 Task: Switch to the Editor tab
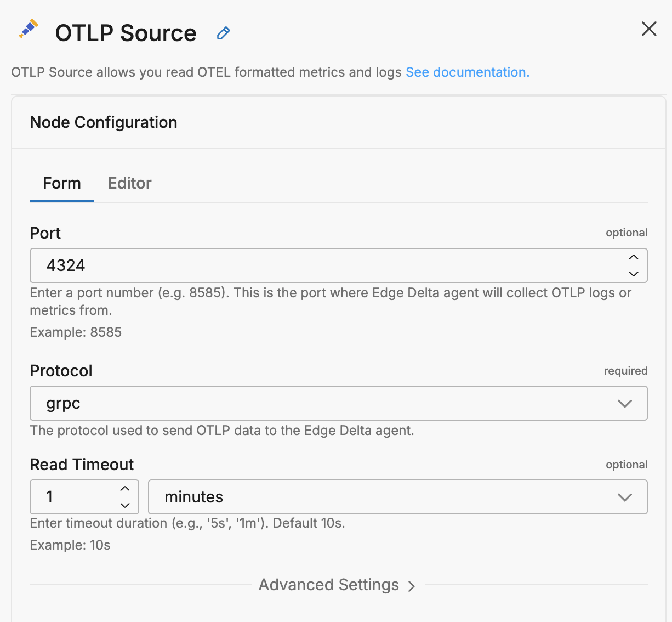point(129,183)
